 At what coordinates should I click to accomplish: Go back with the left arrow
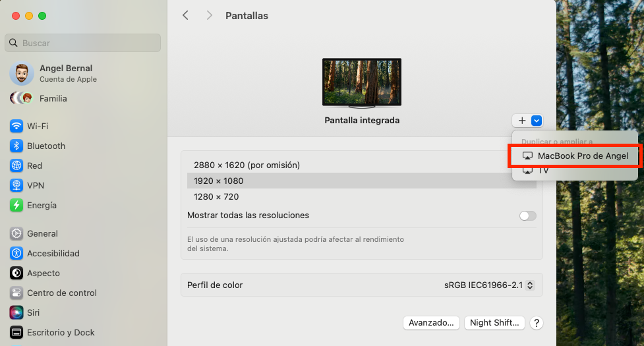185,15
